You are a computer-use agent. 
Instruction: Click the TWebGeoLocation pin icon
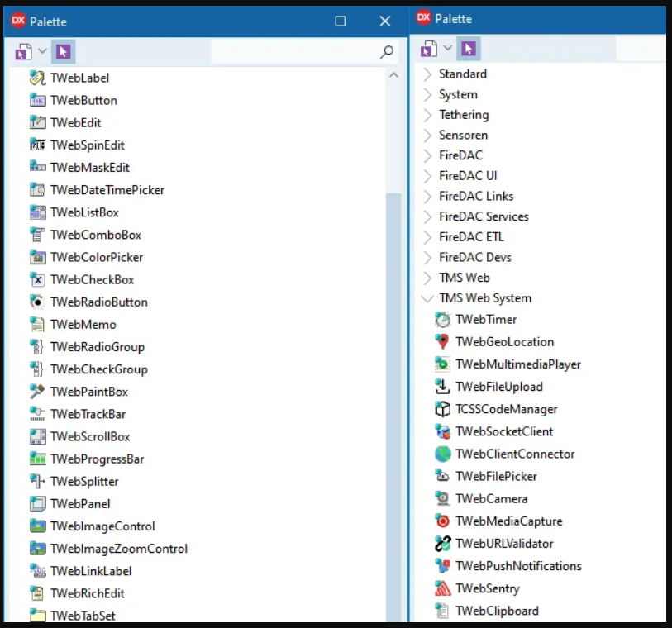click(443, 342)
